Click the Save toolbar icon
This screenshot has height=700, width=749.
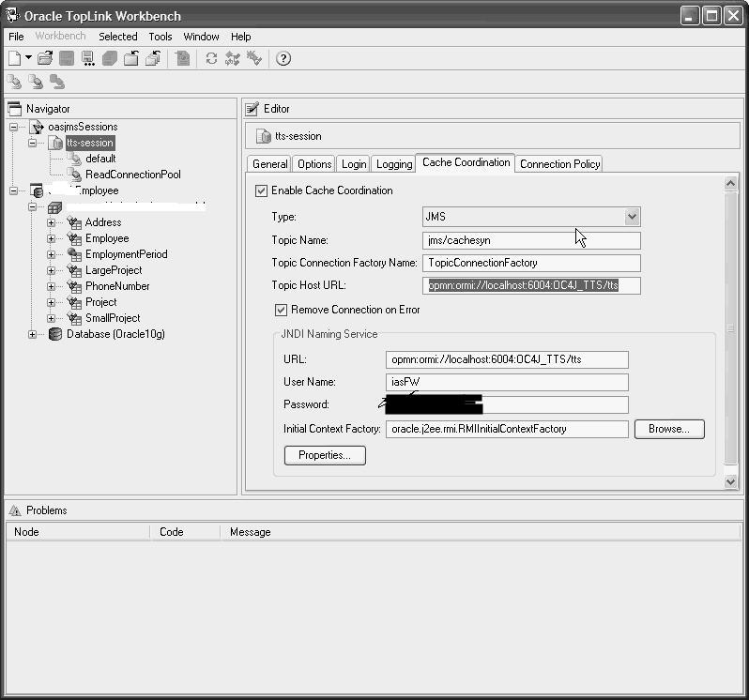tap(67, 59)
